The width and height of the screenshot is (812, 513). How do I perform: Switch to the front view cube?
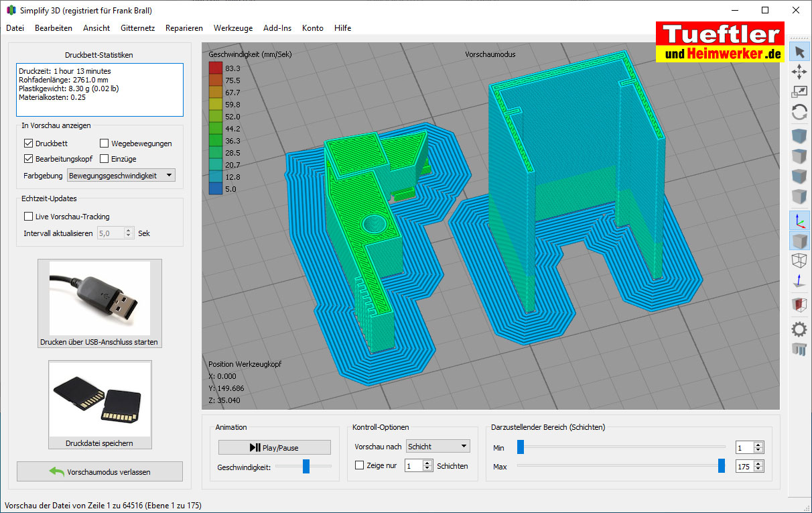point(799,176)
